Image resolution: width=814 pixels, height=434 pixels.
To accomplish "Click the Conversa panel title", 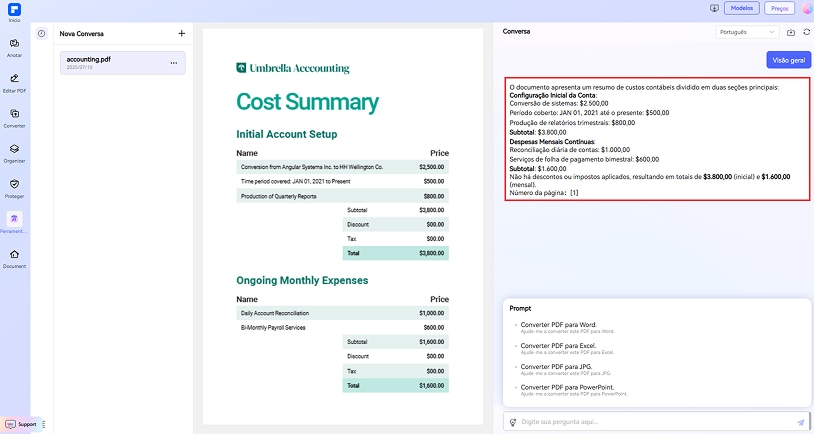I will [x=516, y=32].
